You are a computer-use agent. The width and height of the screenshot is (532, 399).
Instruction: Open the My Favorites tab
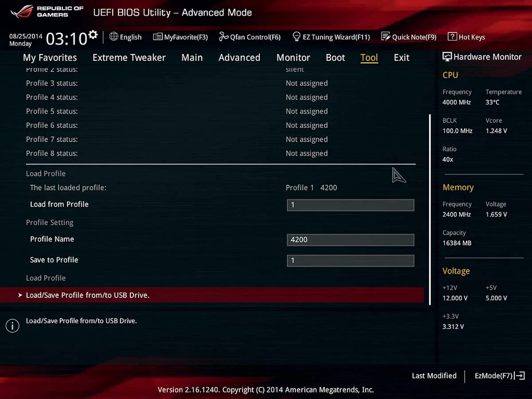pyautogui.click(x=50, y=58)
